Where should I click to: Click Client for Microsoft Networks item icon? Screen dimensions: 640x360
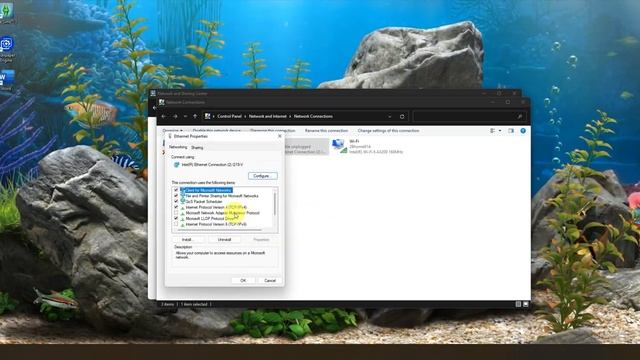(x=182, y=190)
